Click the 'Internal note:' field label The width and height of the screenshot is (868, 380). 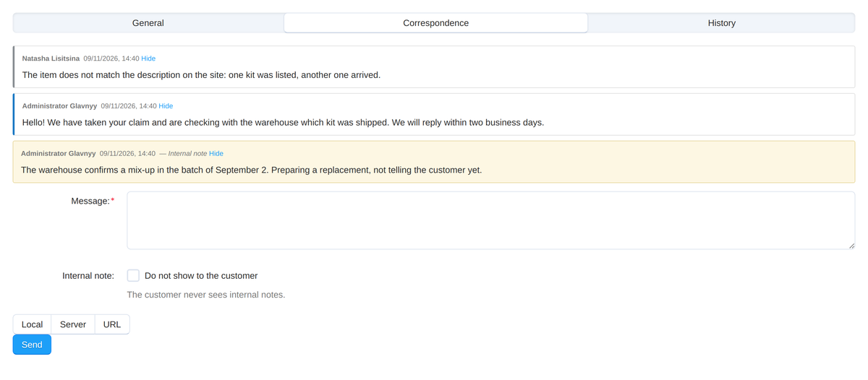point(88,276)
